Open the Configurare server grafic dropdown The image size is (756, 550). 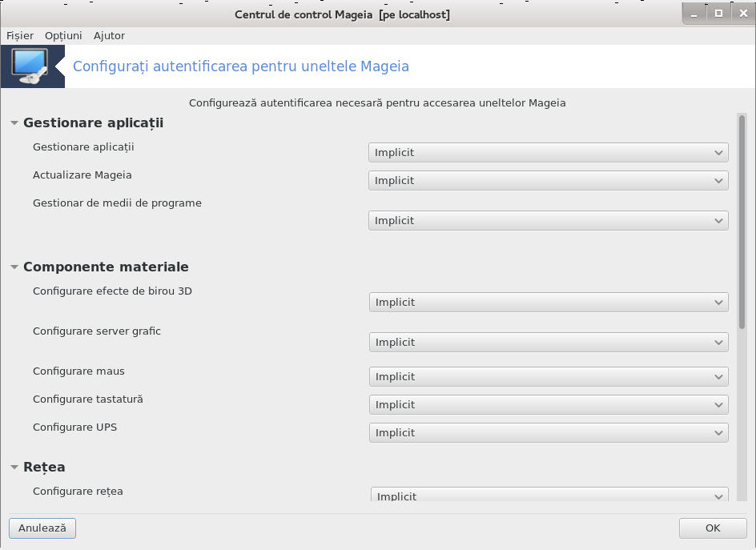coord(549,342)
